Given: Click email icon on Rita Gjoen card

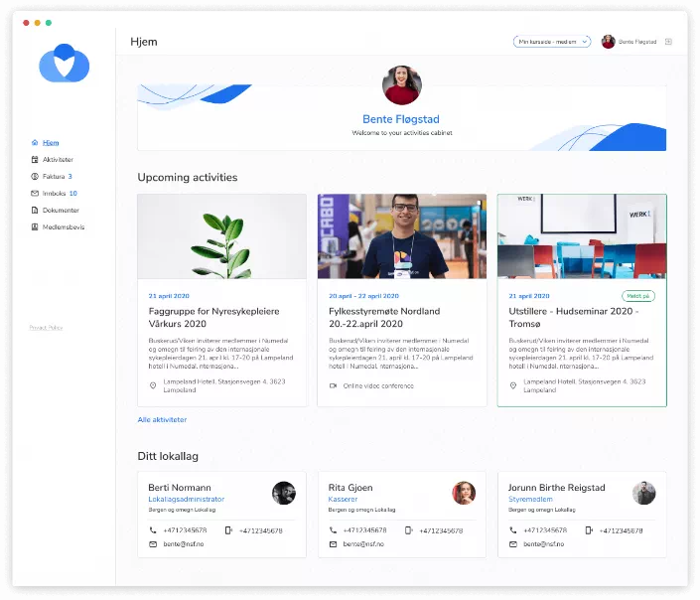Looking at the screenshot, I should [333, 544].
